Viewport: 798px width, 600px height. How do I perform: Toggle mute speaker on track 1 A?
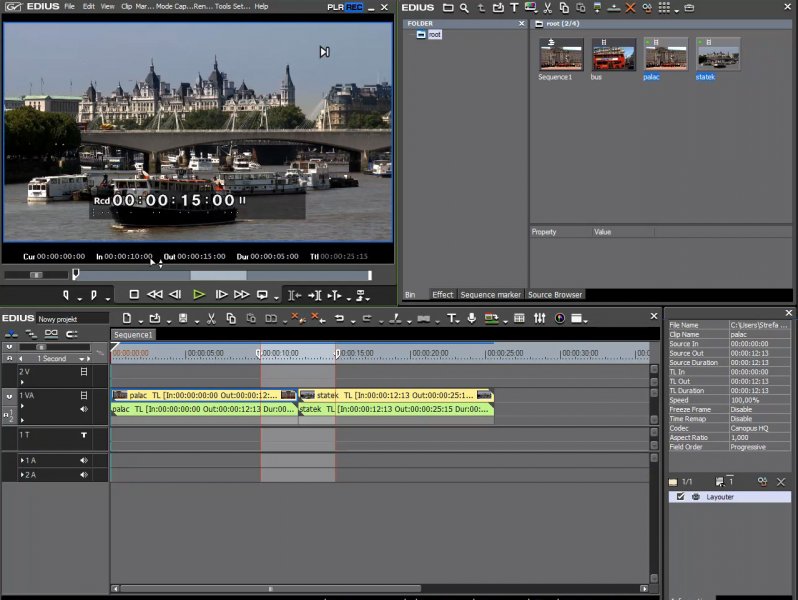(84, 460)
